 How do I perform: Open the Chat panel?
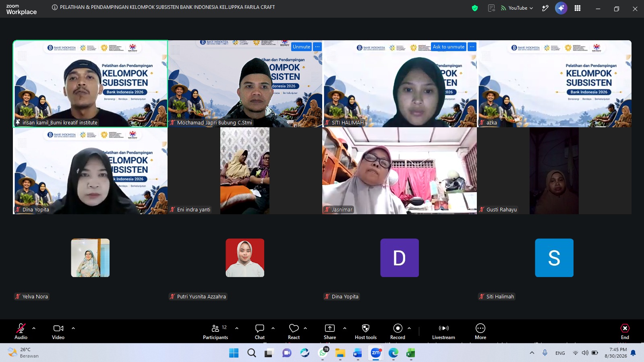pos(260,332)
